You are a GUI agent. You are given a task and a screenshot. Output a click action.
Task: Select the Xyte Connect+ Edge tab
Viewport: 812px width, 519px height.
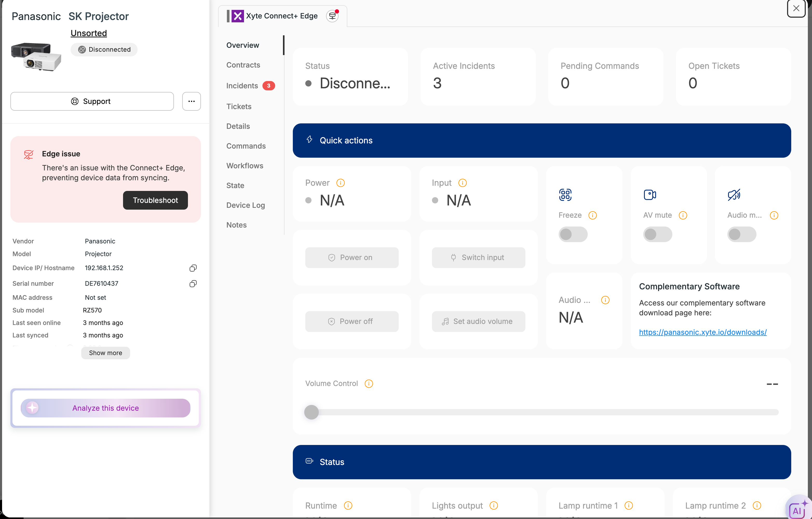282,16
